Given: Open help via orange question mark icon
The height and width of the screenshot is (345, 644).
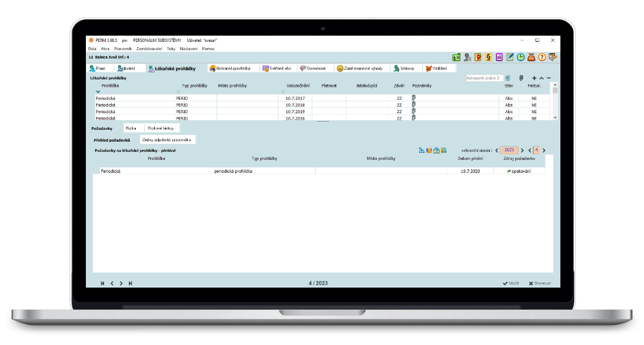Looking at the screenshot, I should pos(542,57).
